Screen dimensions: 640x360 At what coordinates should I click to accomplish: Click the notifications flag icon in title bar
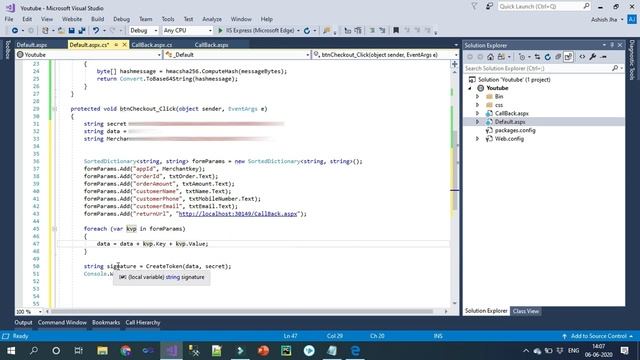pos(474,6)
